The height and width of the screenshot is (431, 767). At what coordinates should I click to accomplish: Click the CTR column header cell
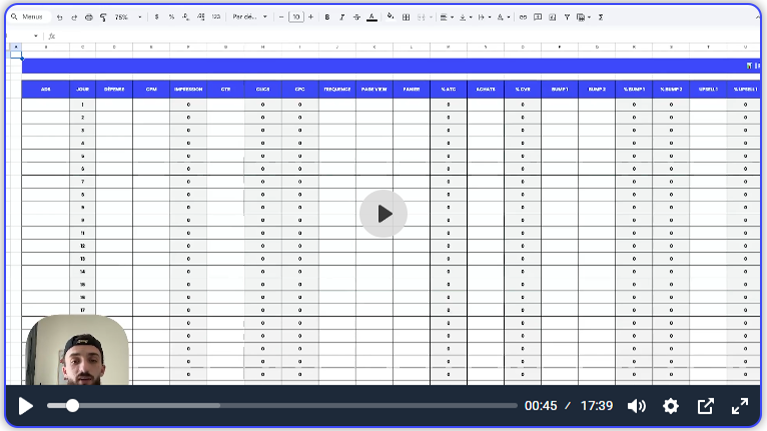click(226, 89)
